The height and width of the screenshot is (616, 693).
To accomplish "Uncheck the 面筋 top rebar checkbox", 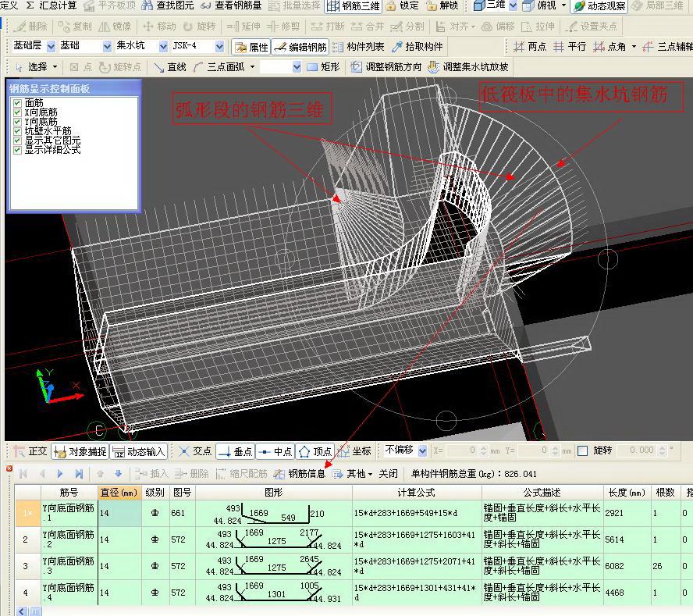I will (x=17, y=103).
